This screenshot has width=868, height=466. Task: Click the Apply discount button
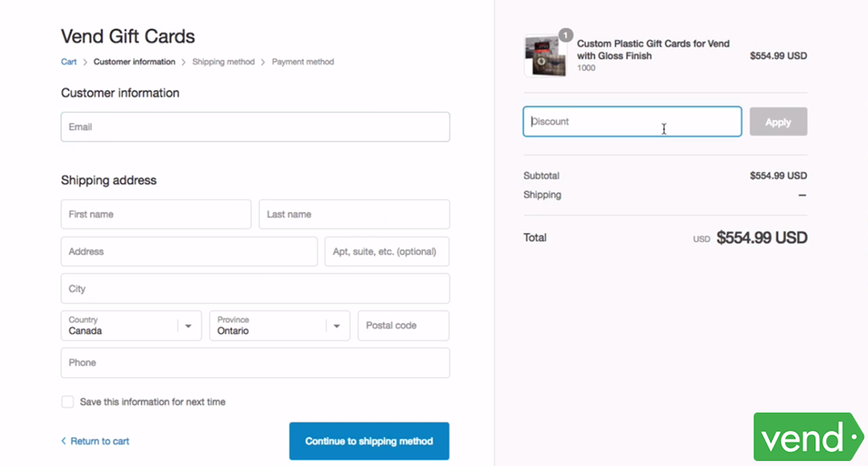pyautogui.click(x=778, y=122)
